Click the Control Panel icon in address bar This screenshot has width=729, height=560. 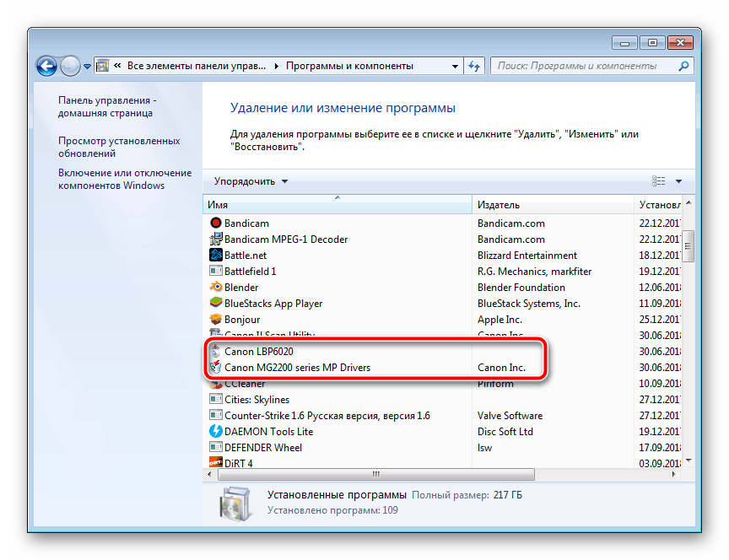(x=102, y=66)
